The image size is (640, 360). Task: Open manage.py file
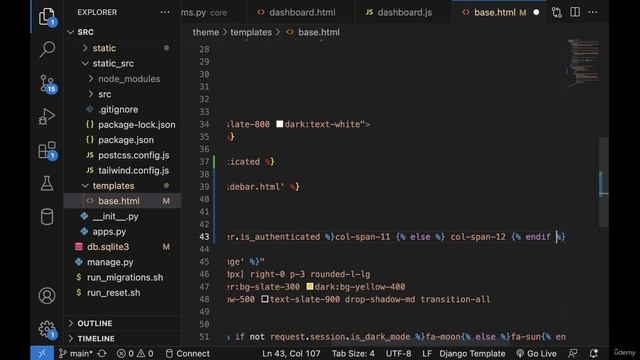122,262
